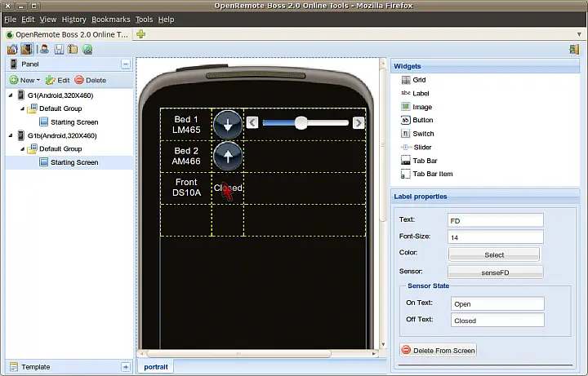Click the canvas vertical scrollbar down arrow
588x376 pixels.
[383, 344]
